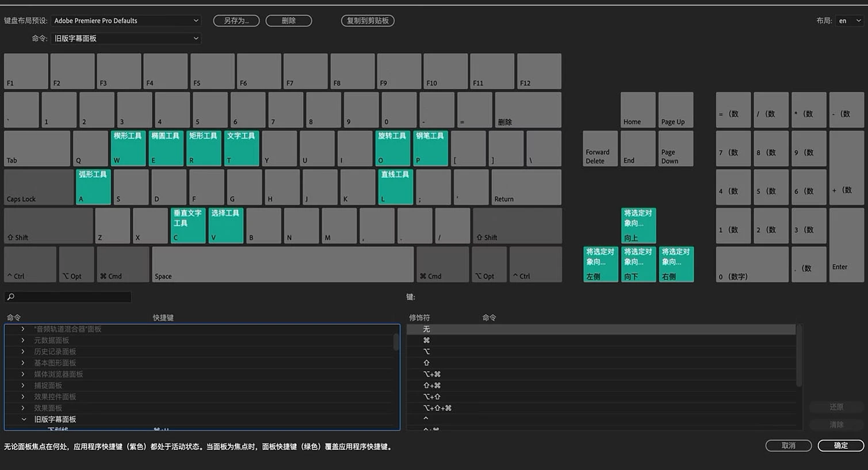Click the Tab key on the keyboard
868x470 pixels.
pyautogui.click(x=37, y=148)
